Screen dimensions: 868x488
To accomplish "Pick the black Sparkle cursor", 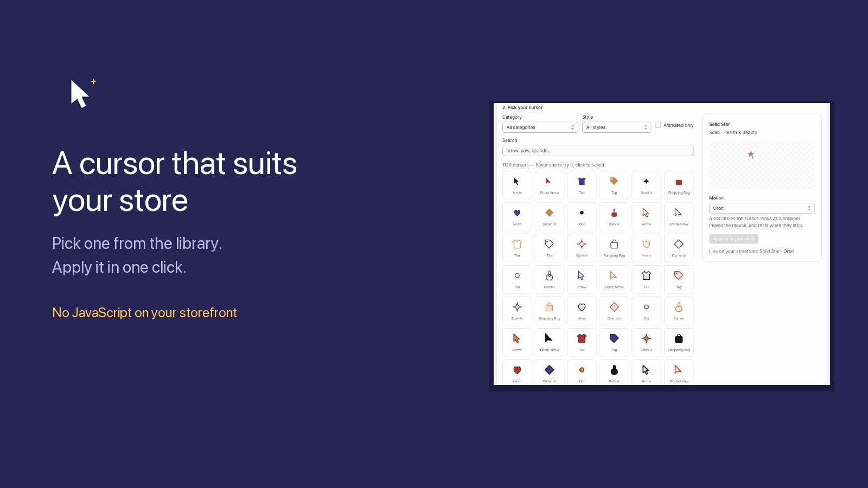I will pyautogui.click(x=646, y=185).
